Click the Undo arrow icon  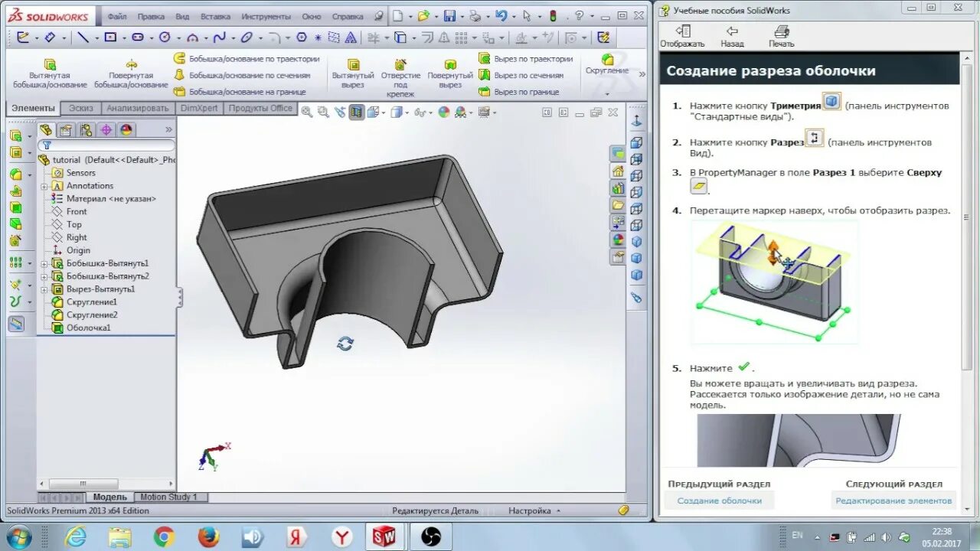(501, 15)
